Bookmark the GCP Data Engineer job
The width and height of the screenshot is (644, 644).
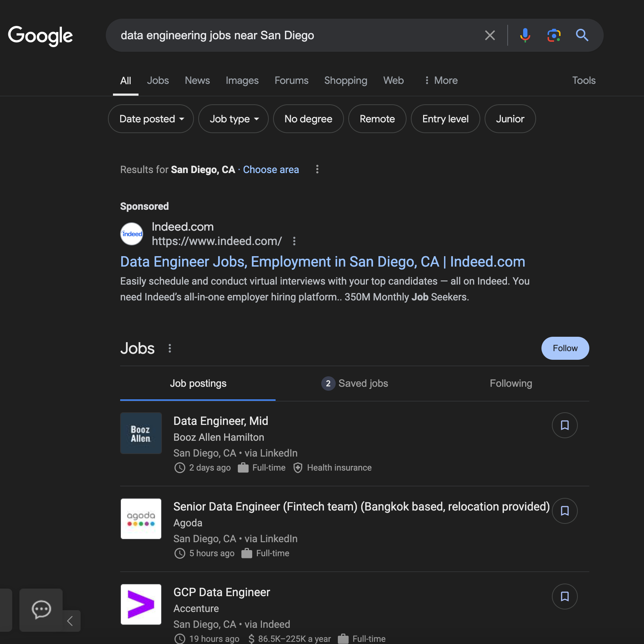coord(564,597)
